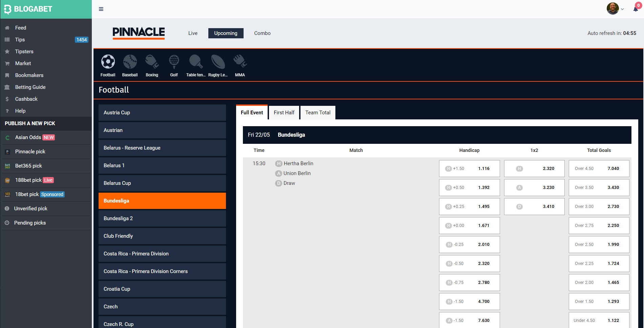Pick Over 4.50 goals at 7.040
Viewport: 644px width, 328px height.
(599, 169)
